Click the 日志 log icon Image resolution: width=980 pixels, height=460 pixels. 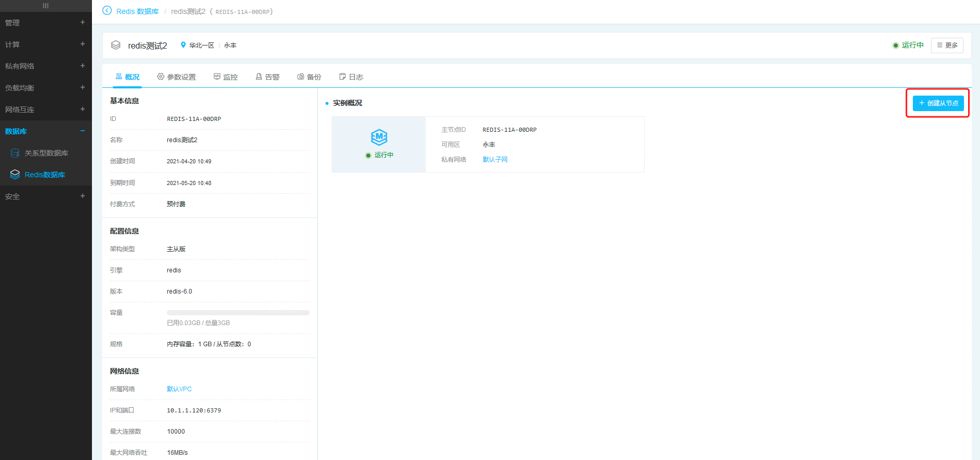[x=343, y=76]
